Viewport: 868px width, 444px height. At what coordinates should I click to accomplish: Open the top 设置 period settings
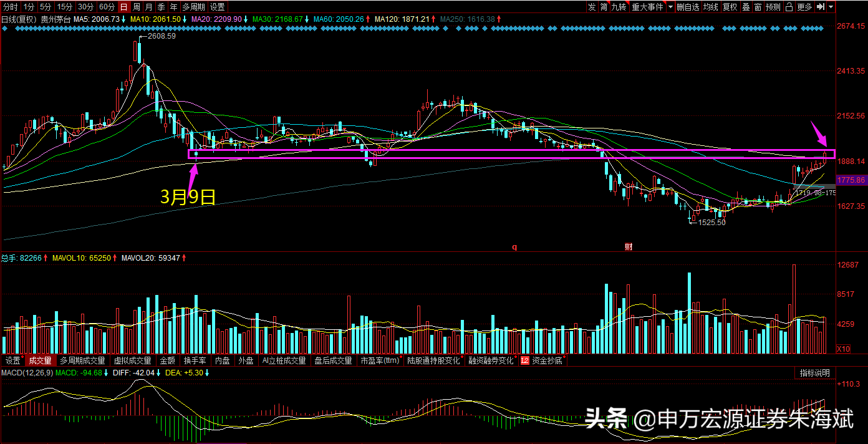[217, 7]
